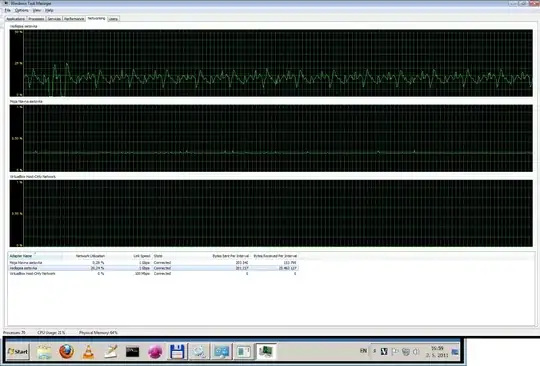The width and height of the screenshot is (540, 366).
Task: Open the teal panel window taskbar icon
Action: pyautogui.click(x=243, y=352)
